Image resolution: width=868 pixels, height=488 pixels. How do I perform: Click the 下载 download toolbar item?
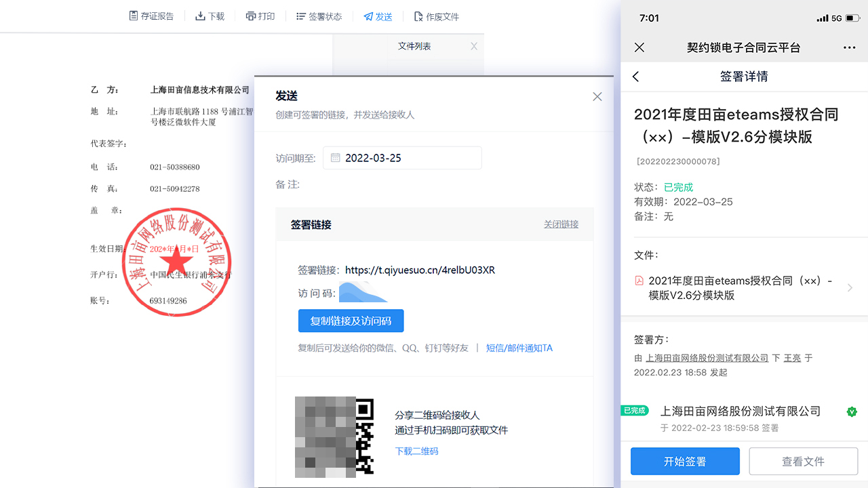pos(210,16)
